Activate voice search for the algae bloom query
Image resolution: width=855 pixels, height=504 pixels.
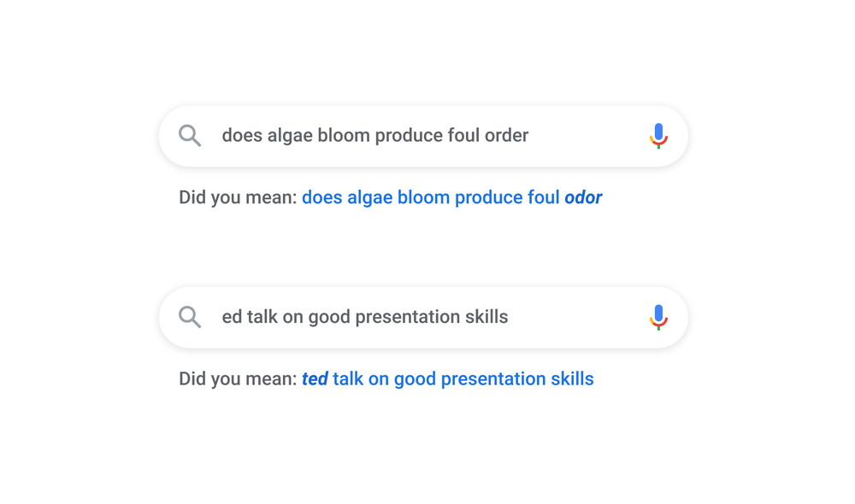[x=657, y=135]
